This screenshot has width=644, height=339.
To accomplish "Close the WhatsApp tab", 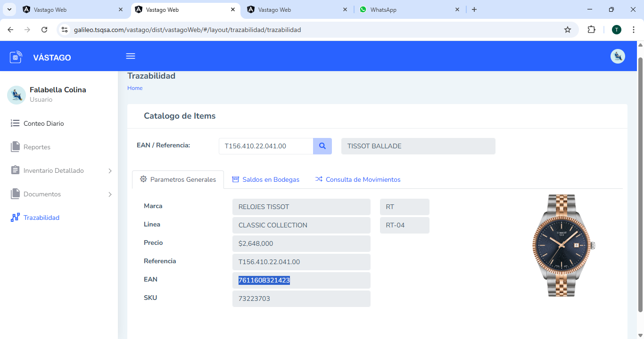I will pyautogui.click(x=457, y=9).
